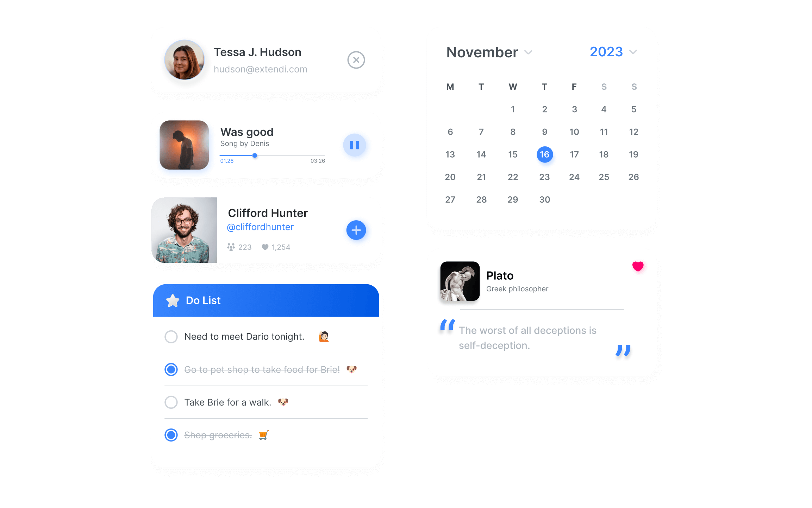This screenshot has height=508, width=812.
Task: Click the close icon on Tessa J. Hudson card
Action: click(x=357, y=60)
